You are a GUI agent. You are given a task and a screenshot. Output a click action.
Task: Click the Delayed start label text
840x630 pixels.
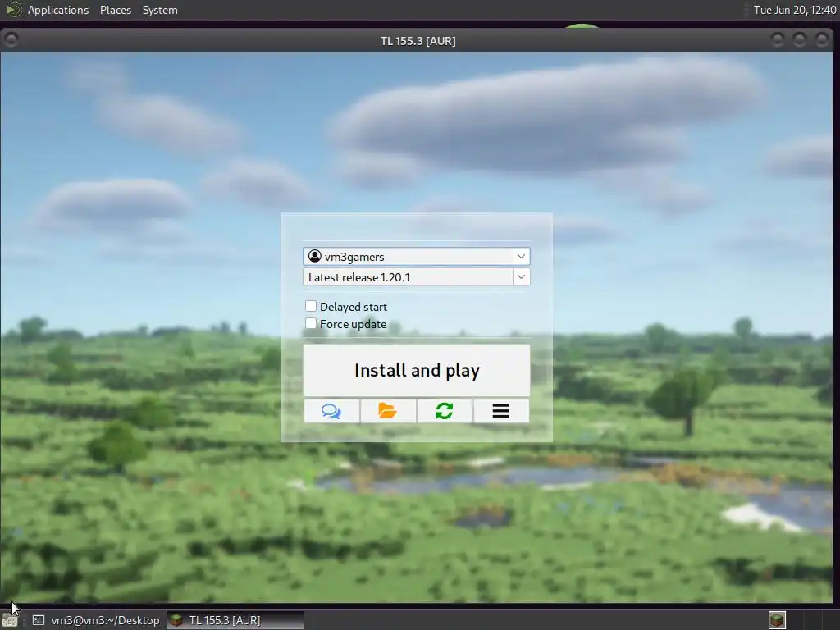354,307
